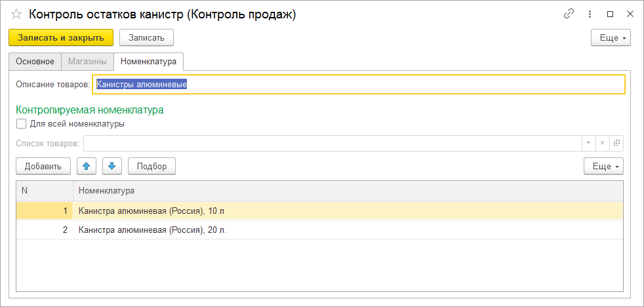Click Записать и закрыть button

(x=61, y=38)
